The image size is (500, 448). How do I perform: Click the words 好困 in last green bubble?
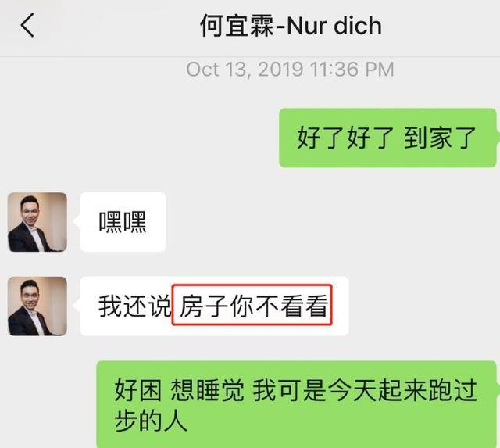138,390
